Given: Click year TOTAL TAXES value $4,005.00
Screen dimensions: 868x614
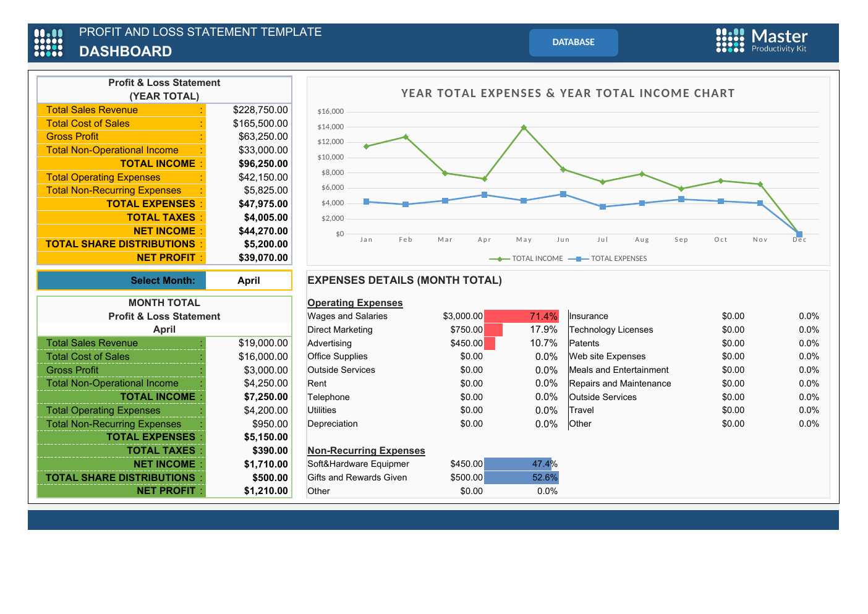Looking at the screenshot, I should (x=266, y=218).
